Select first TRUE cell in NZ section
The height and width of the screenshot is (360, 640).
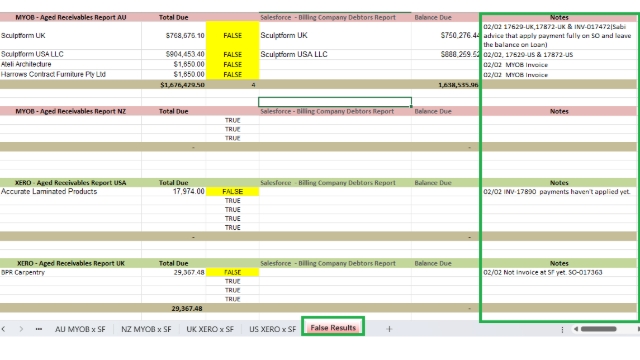tap(233, 120)
